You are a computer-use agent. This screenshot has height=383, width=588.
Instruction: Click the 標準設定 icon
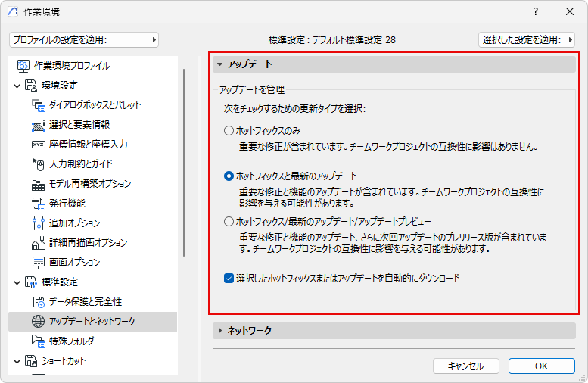[31, 282]
